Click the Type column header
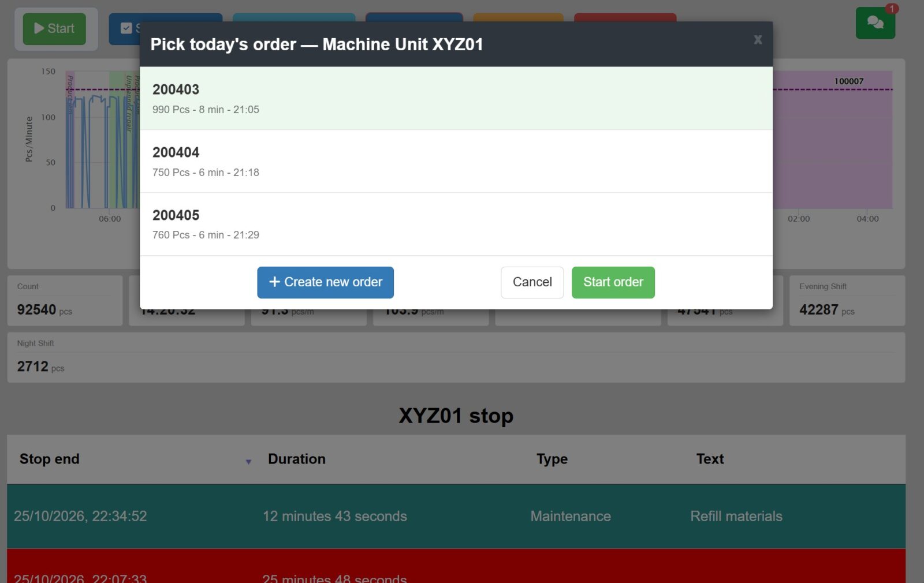 point(552,459)
